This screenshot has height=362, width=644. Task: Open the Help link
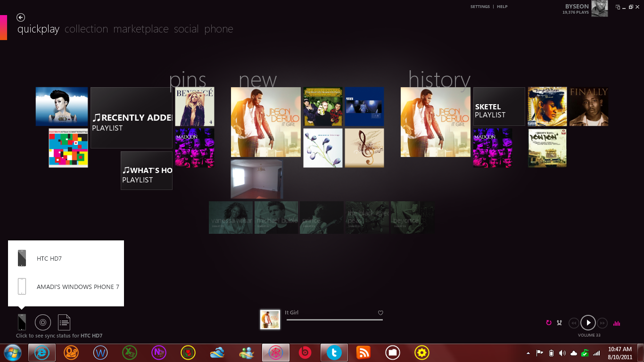[502, 7]
